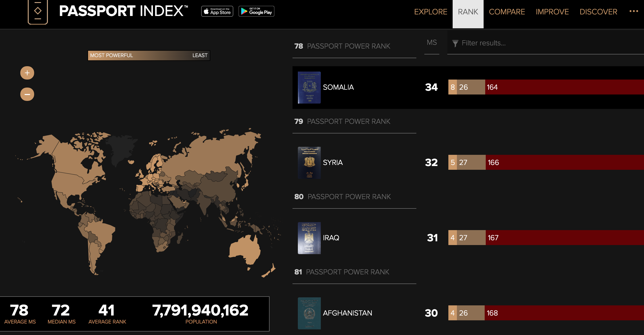644x335 pixels.
Task: Open Syria passport cover thumbnail
Action: [x=309, y=163]
